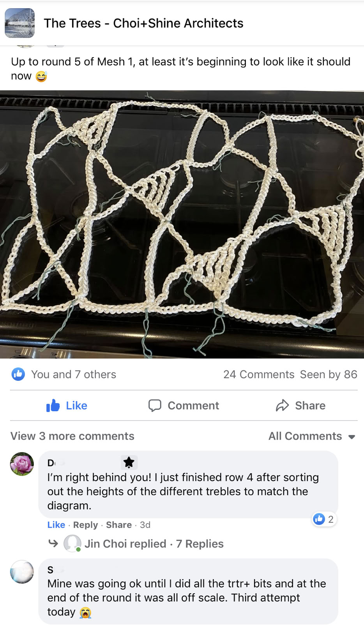Open the 24 Comments link
The height and width of the screenshot is (626, 364).
(259, 374)
